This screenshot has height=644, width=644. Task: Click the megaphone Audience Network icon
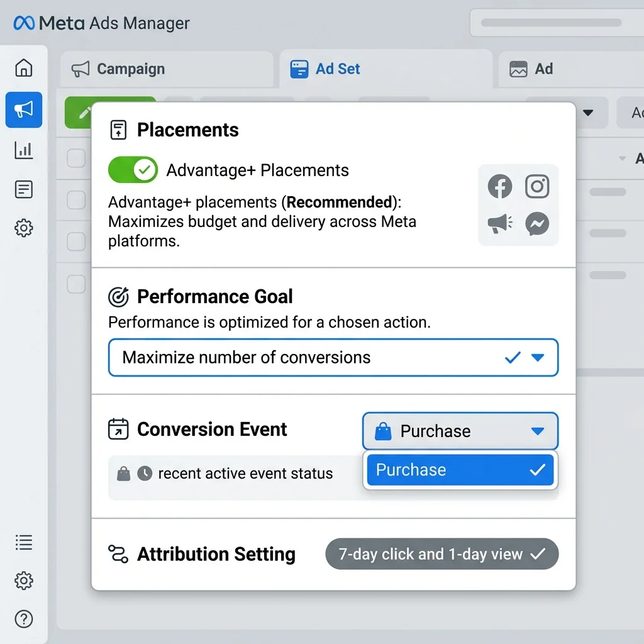[500, 224]
